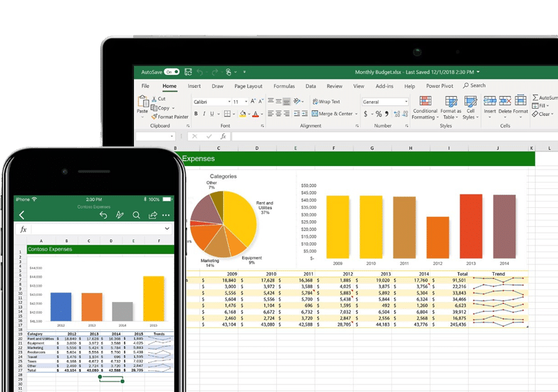Click the Increase Decimal icon
The width and height of the screenshot is (558, 392).
tap(397, 114)
